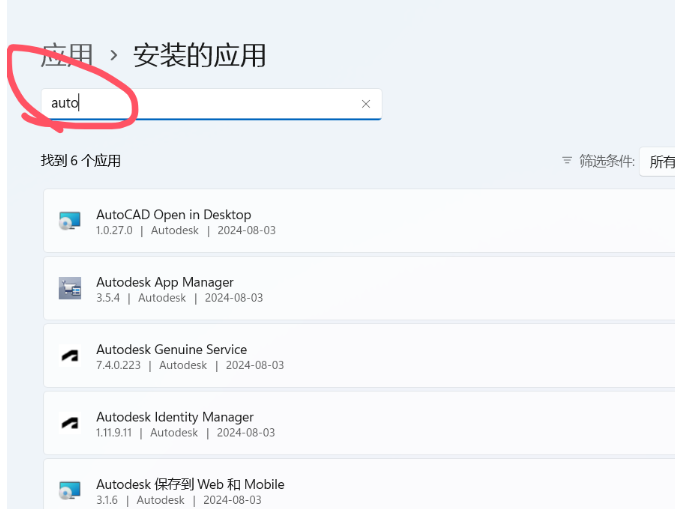Image resolution: width=675 pixels, height=509 pixels.
Task: Click Autodesk App Manager icon
Action: 70,288
